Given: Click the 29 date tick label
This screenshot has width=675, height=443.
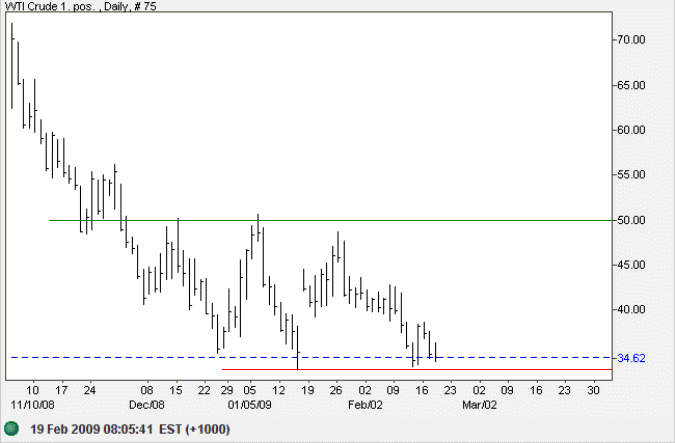Looking at the screenshot, I should click(x=227, y=390).
